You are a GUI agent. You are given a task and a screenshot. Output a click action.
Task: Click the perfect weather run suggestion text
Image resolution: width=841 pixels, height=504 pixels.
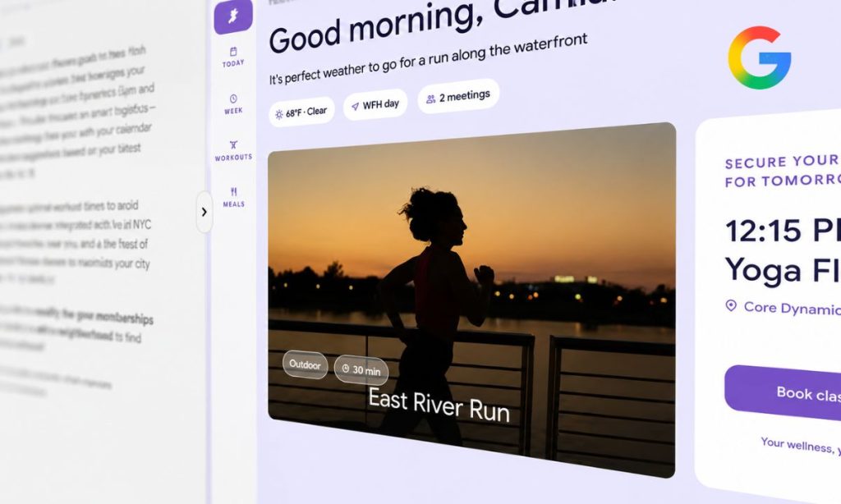click(428, 59)
